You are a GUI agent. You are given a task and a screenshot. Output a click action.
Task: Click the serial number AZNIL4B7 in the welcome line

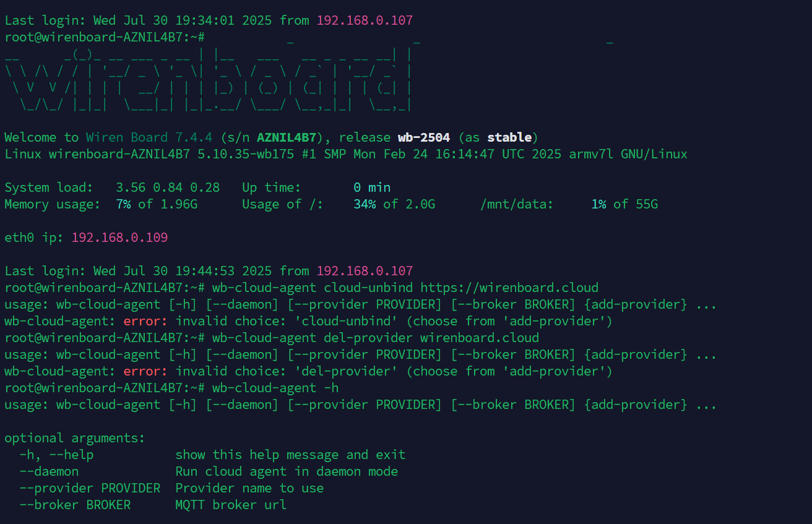pyautogui.click(x=287, y=137)
